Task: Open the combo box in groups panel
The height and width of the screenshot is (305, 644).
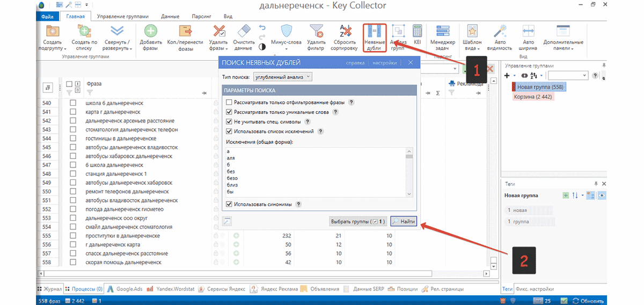Action: coord(568,76)
